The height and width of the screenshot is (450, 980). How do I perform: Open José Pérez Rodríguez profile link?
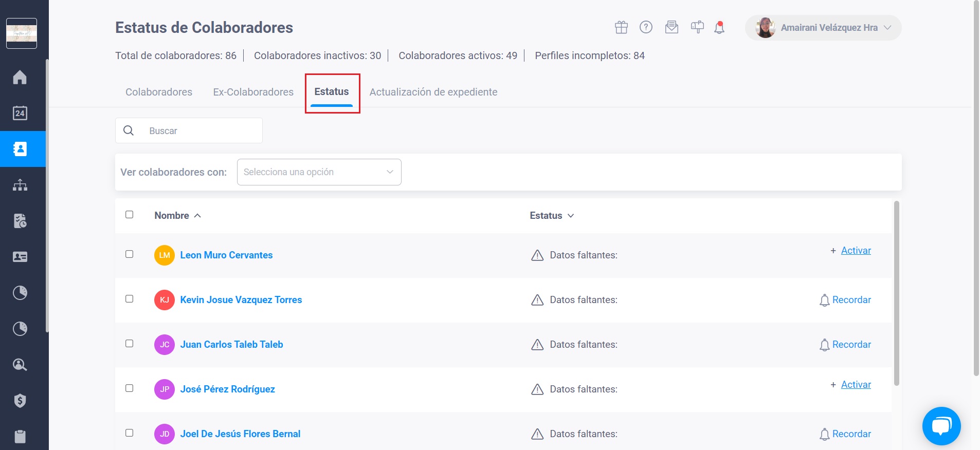pyautogui.click(x=227, y=389)
